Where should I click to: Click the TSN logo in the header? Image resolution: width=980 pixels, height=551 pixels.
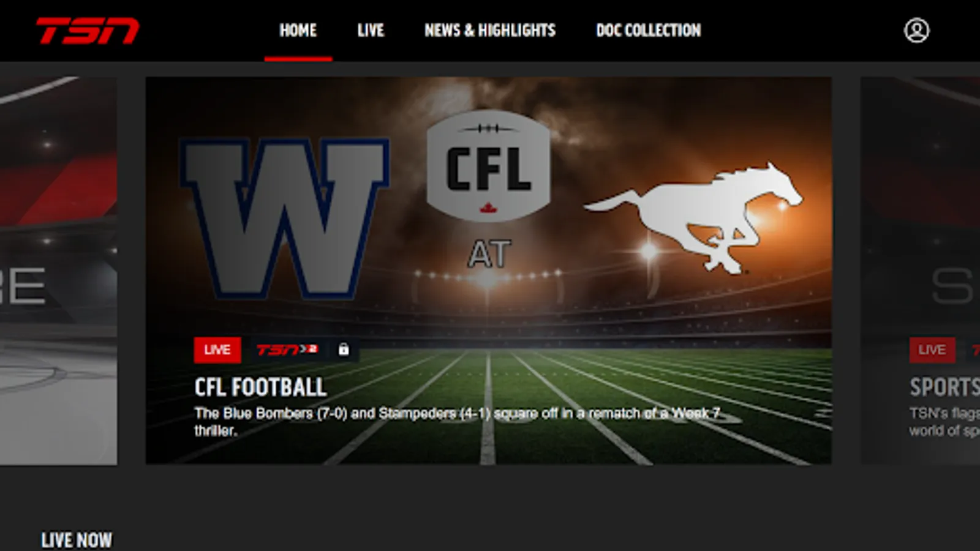pos(88,31)
